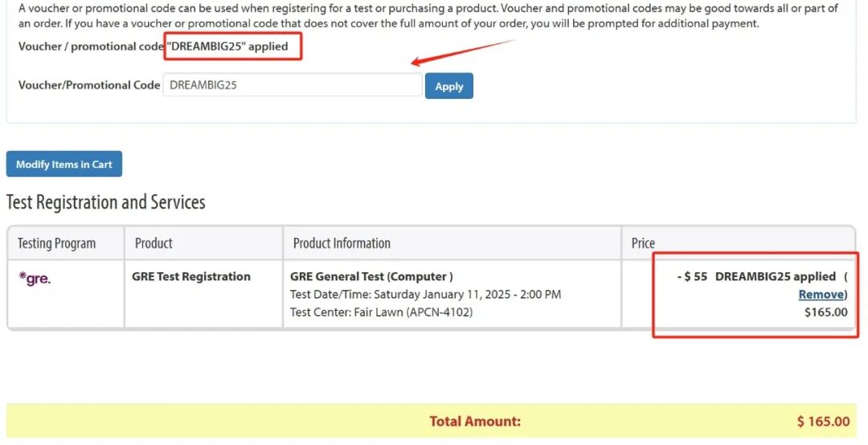This screenshot has width=868, height=445.
Task: Click the gre logo in table
Action: (x=35, y=278)
